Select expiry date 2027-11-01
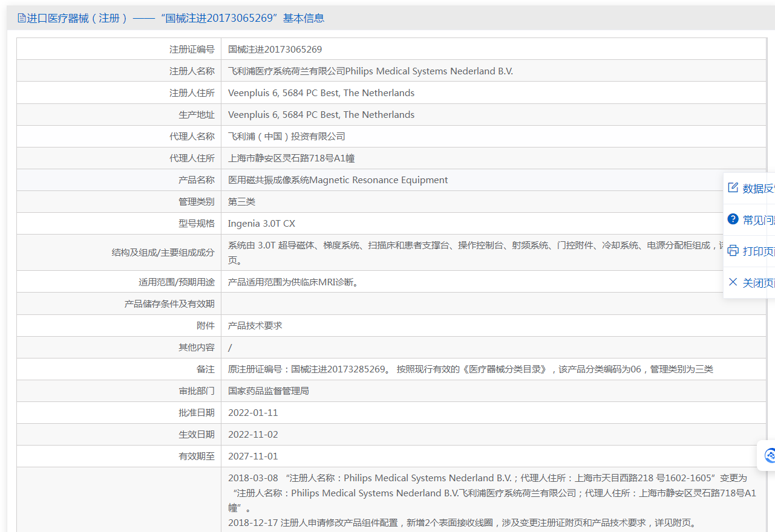The height and width of the screenshot is (532, 775). pos(253,456)
